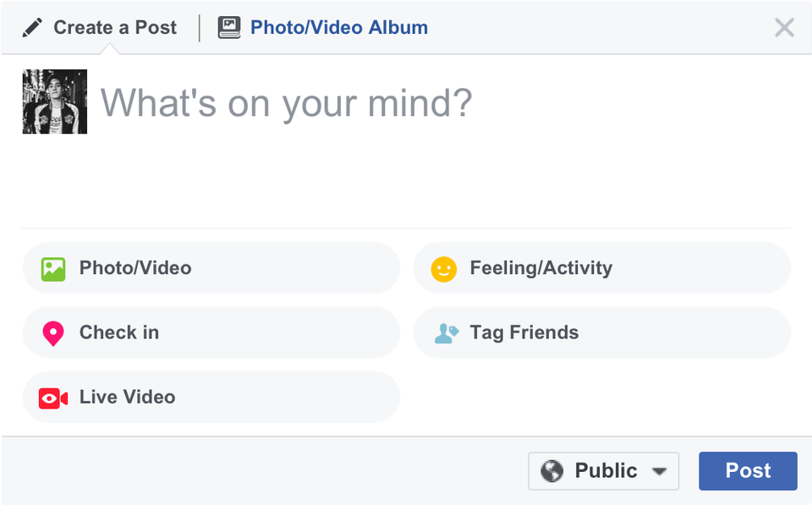Click the What's on your mind text field
Viewport: 812px width, 505px height.
click(x=423, y=127)
